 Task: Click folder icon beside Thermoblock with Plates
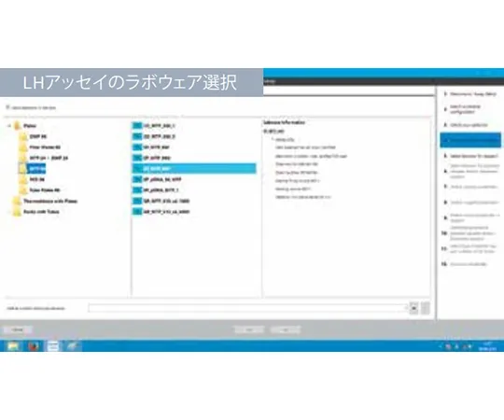(x=17, y=202)
